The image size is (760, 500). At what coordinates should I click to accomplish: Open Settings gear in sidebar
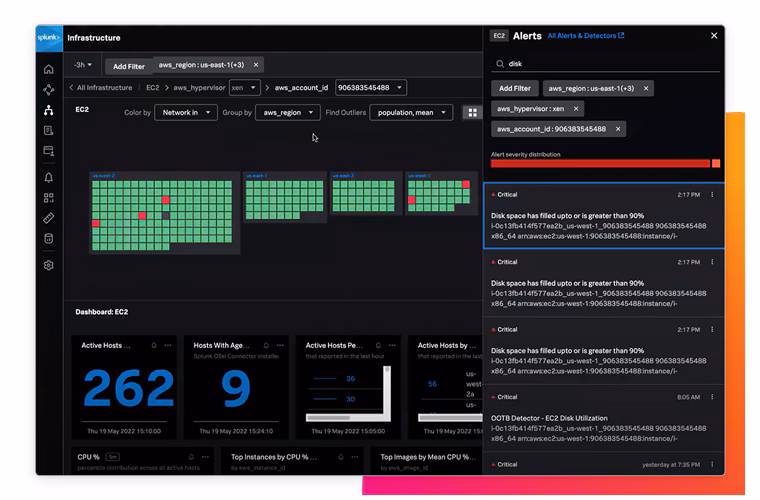[49, 266]
